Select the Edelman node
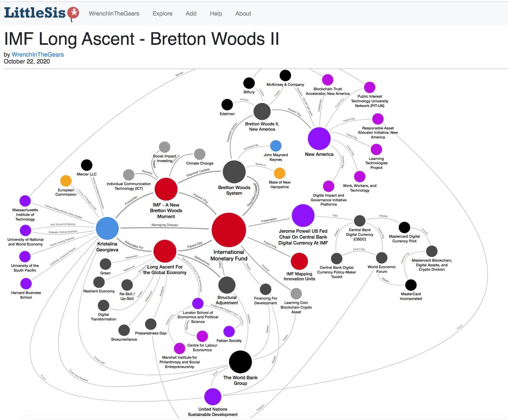 point(227,105)
